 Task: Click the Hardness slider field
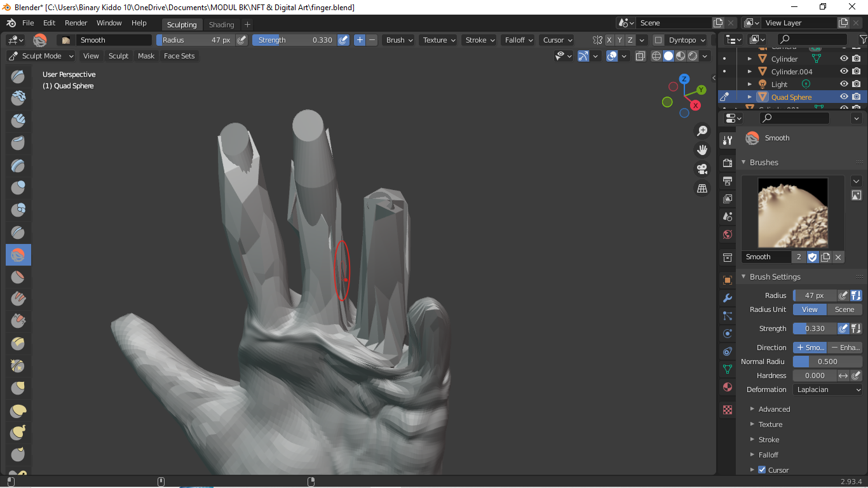coord(815,376)
